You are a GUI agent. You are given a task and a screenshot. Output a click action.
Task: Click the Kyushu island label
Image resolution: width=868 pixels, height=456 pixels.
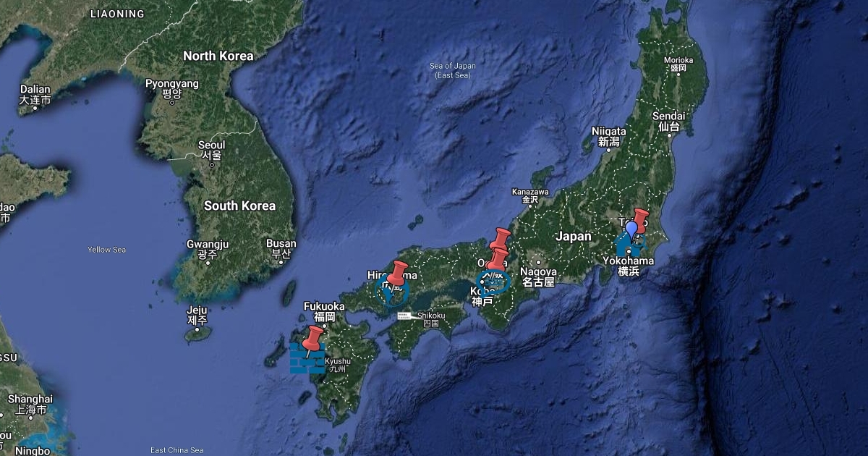point(338,364)
